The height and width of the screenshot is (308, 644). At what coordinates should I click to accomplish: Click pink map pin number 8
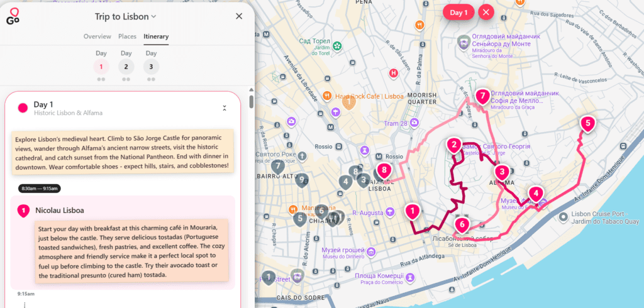coord(384,168)
